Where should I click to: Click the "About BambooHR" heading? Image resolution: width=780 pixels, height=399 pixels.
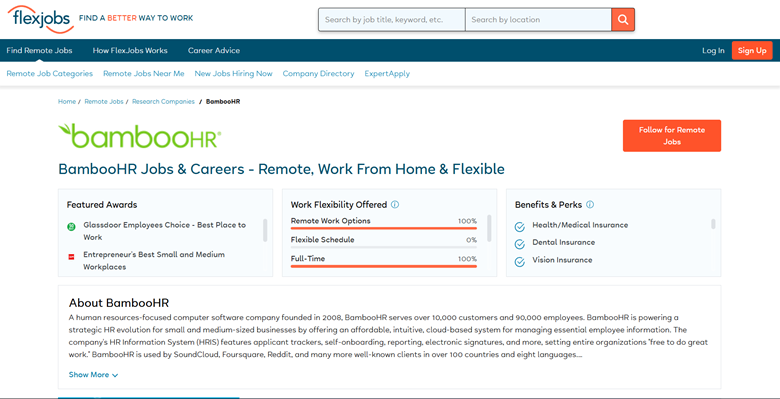[119, 303]
